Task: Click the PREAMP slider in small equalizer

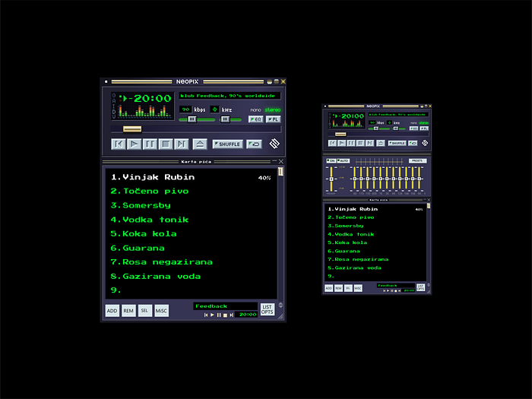Action: point(331,179)
